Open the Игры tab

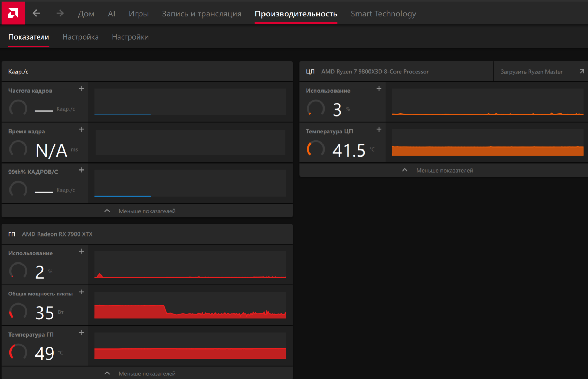[x=138, y=14]
